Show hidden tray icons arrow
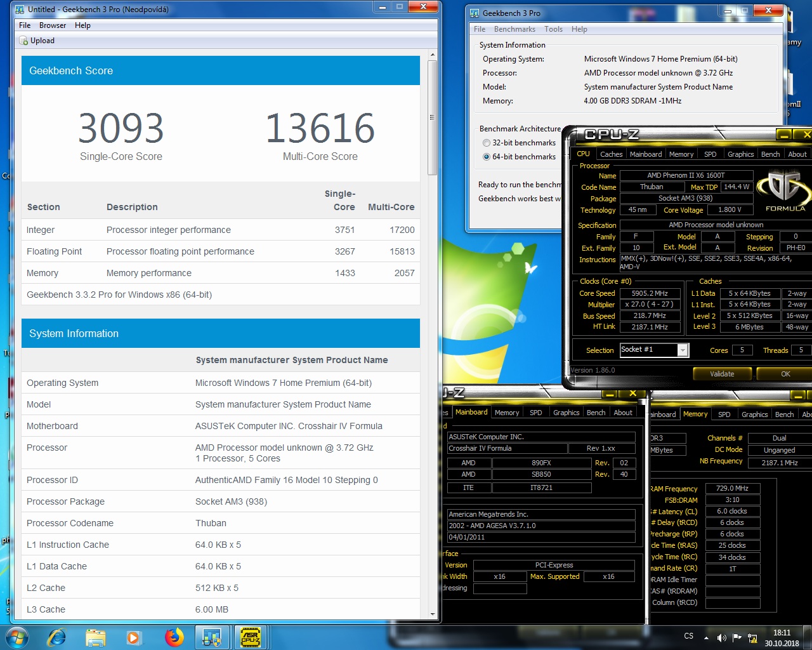This screenshot has width=812, height=650. coord(706,637)
